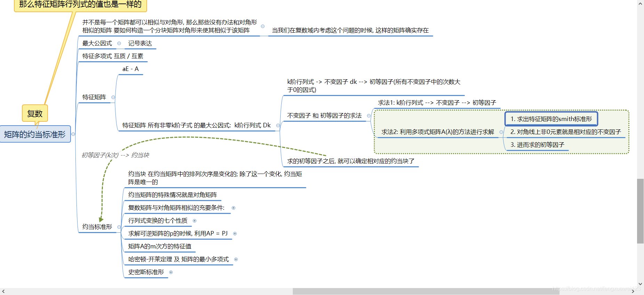Select node 进而求的初等因子
This screenshot has height=295, width=644.
(537, 145)
